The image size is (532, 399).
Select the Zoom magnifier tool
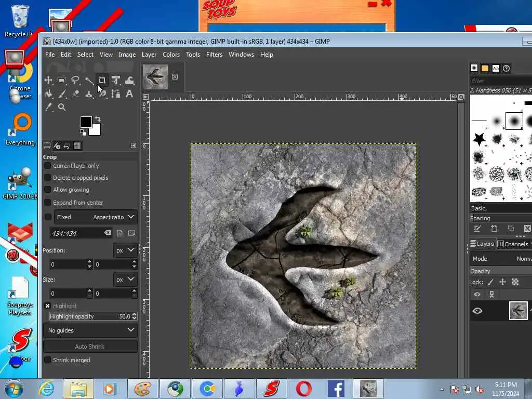point(61,107)
